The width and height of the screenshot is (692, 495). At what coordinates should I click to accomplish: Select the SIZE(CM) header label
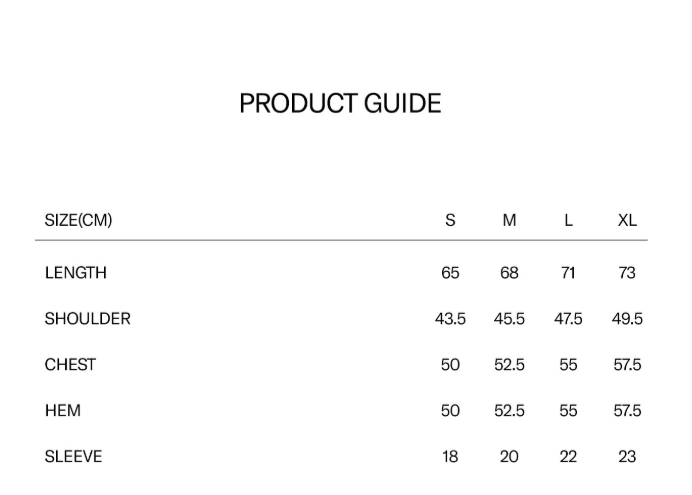coord(78,220)
